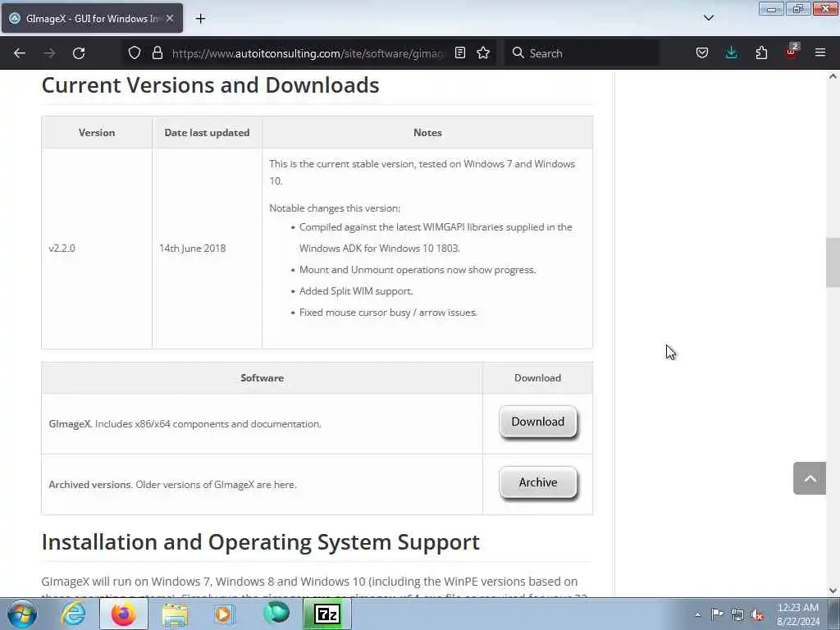This screenshot has height=630, width=840.
Task: Click the Firefox taskbar icon
Action: 124,614
